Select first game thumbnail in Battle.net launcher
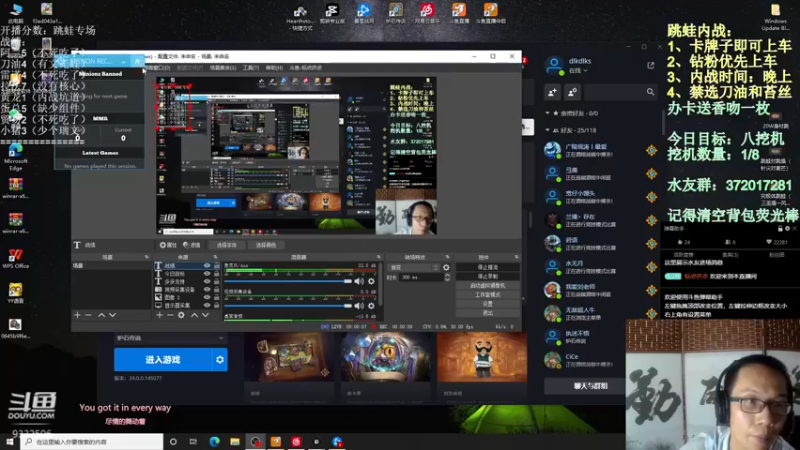The image size is (800, 450). coord(289,357)
